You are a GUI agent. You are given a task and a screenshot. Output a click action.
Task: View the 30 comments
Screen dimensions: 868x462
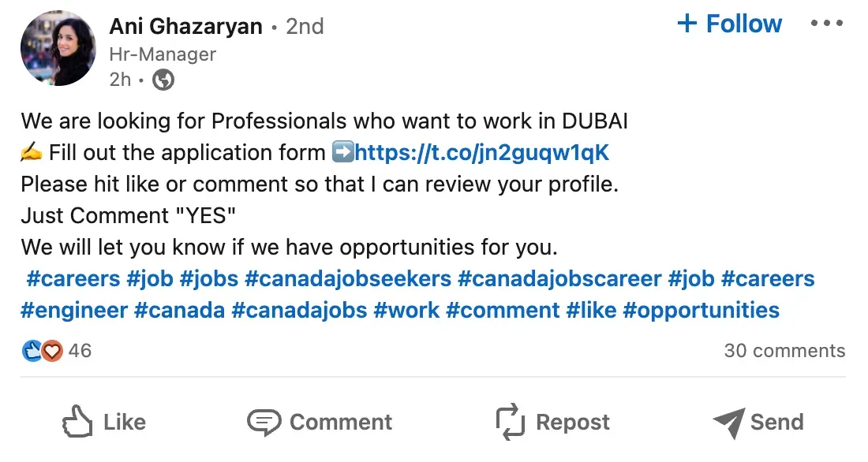click(784, 351)
